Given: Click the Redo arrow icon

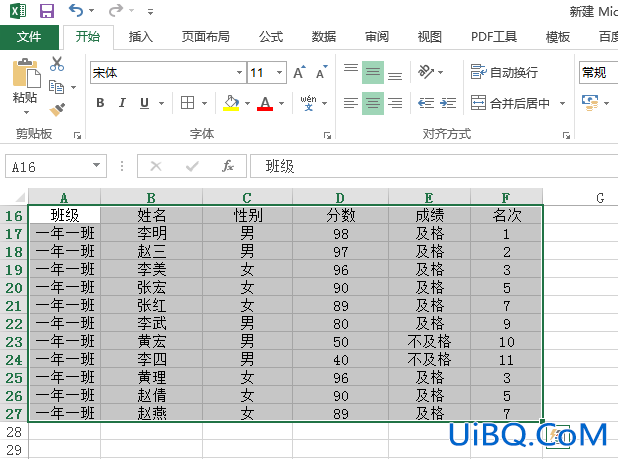Looking at the screenshot, I should 116,10.
